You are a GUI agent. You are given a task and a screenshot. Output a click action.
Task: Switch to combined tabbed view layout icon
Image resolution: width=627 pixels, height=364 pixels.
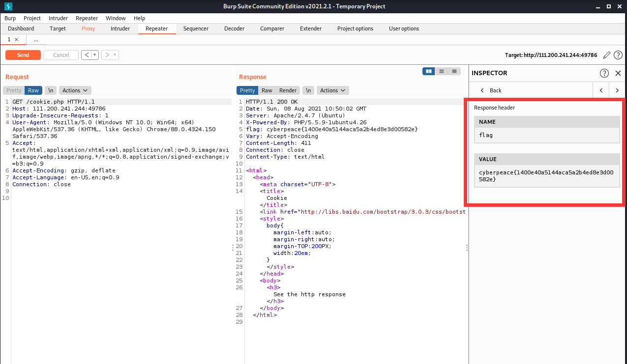(x=454, y=71)
